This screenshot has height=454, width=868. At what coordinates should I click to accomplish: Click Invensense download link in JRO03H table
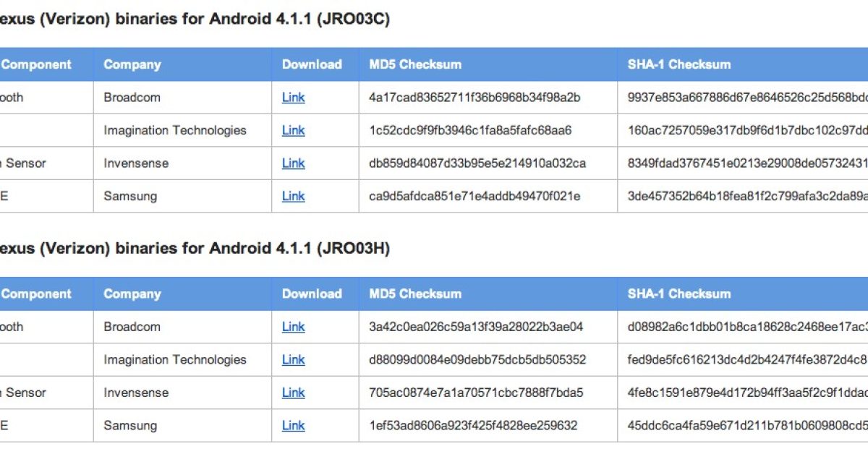point(293,393)
